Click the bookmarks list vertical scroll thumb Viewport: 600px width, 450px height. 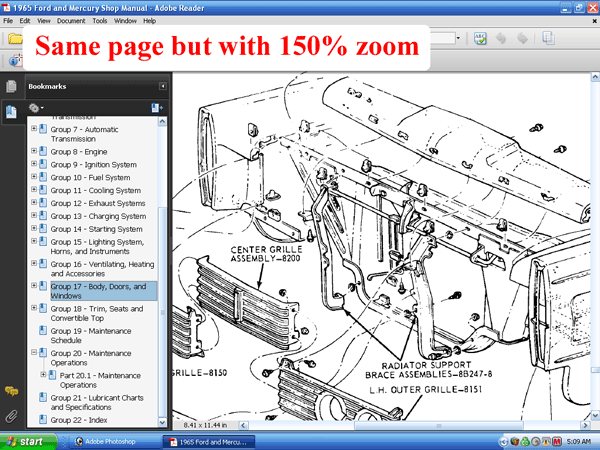pyautogui.click(x=162, y=311)
